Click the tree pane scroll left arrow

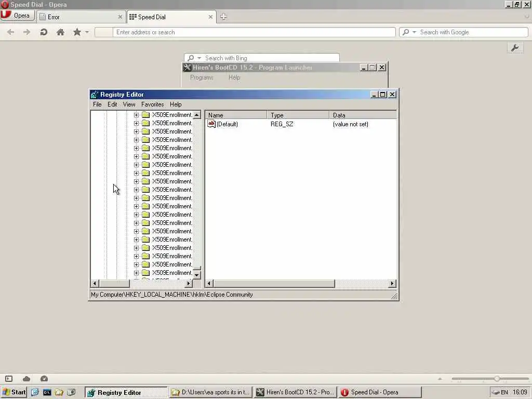pos(95,283)
